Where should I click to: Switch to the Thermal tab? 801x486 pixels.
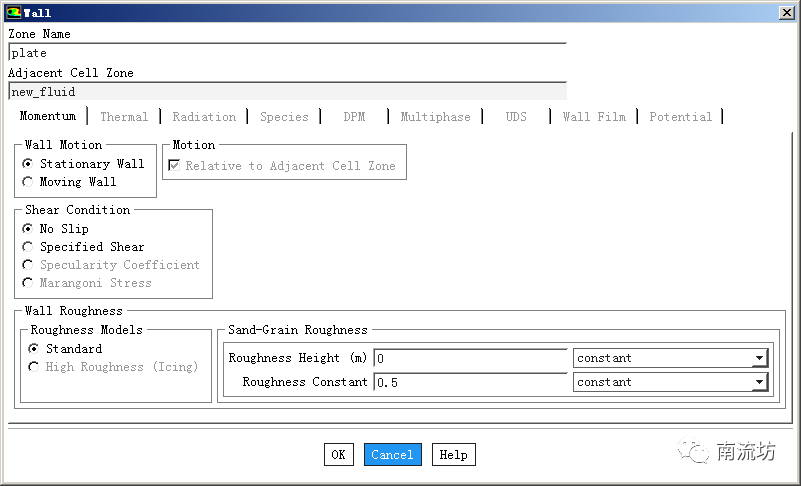(124, 117)
